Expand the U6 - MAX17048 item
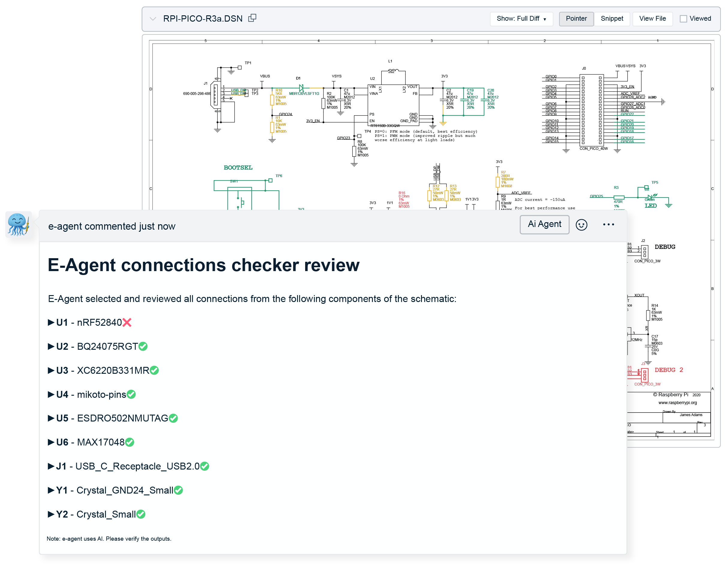The height and width of the screenshot is (568, 728). [x=51, y=442]
